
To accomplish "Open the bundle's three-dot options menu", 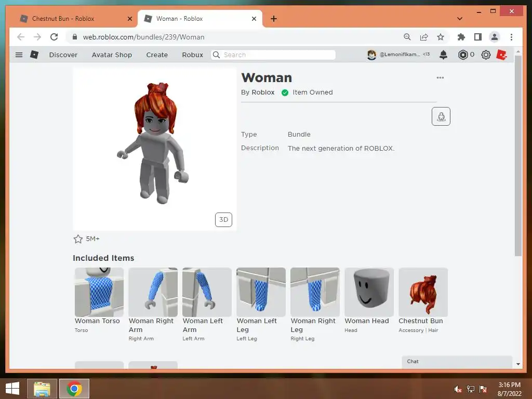I will tap(440, 78).
